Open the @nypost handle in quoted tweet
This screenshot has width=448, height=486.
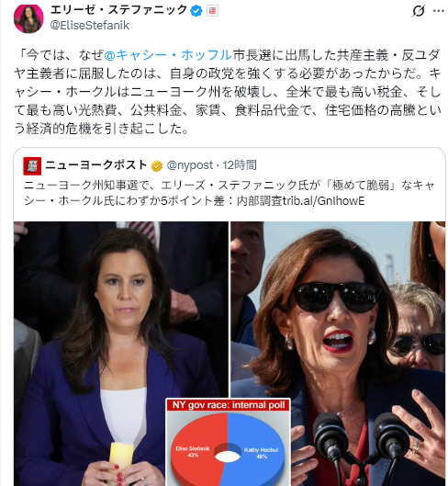click(190, 165)
